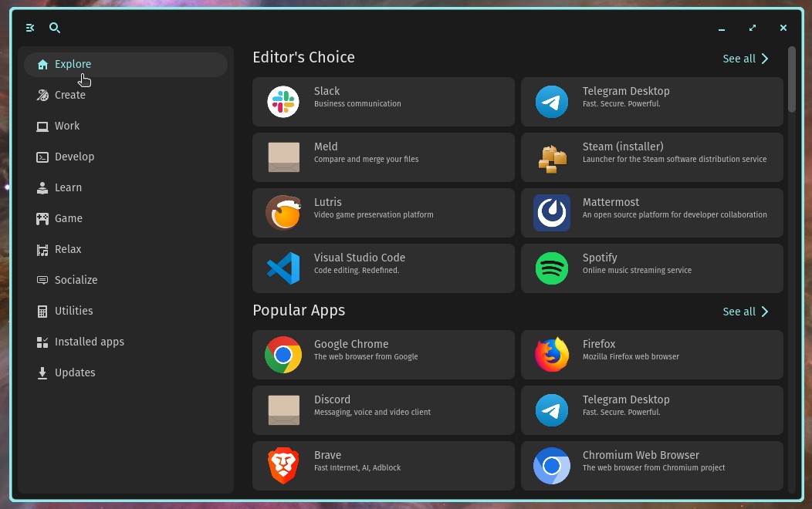
Task: Click the Steam installer boxes icon
Action: (x=552, y=159)
